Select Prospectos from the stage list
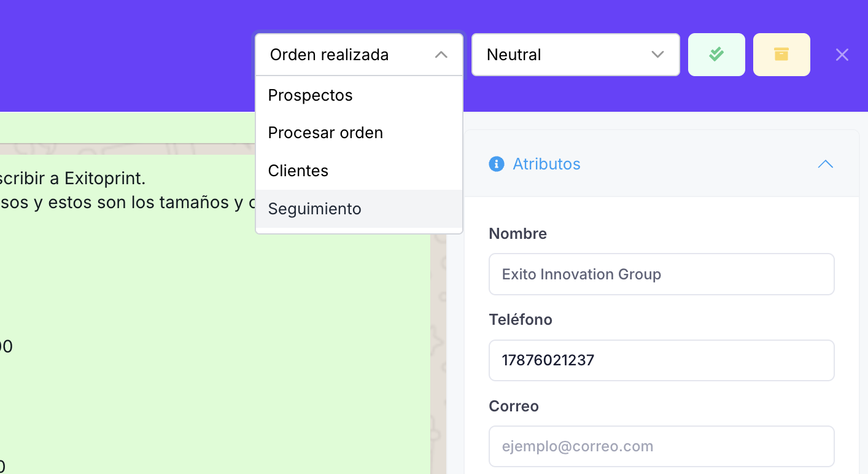 tap(310, 95)
